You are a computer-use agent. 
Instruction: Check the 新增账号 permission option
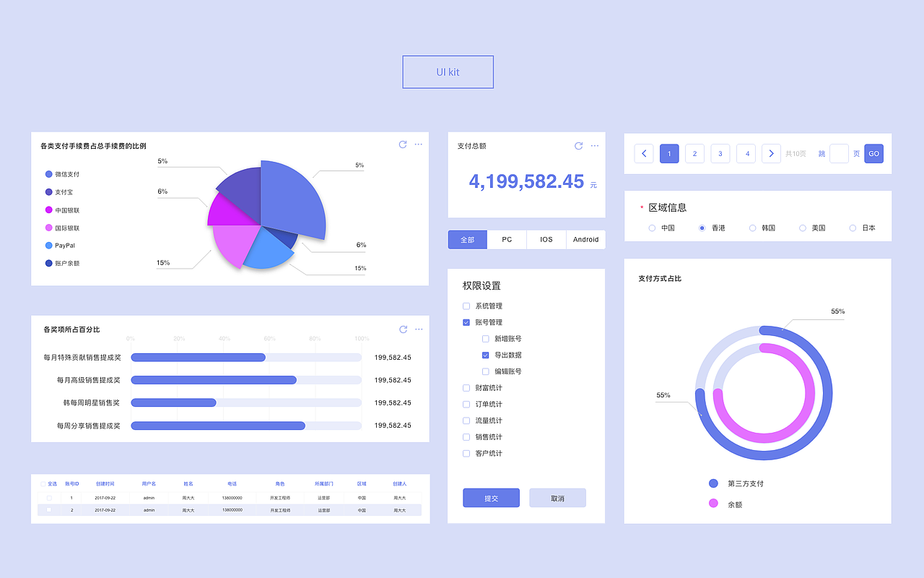click(486, 338)
